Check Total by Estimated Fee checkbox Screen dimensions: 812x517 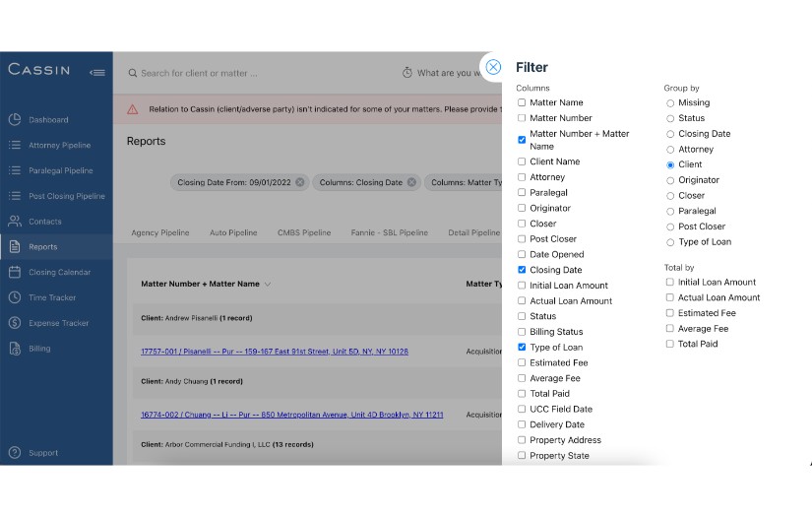(x=669, y=313)
